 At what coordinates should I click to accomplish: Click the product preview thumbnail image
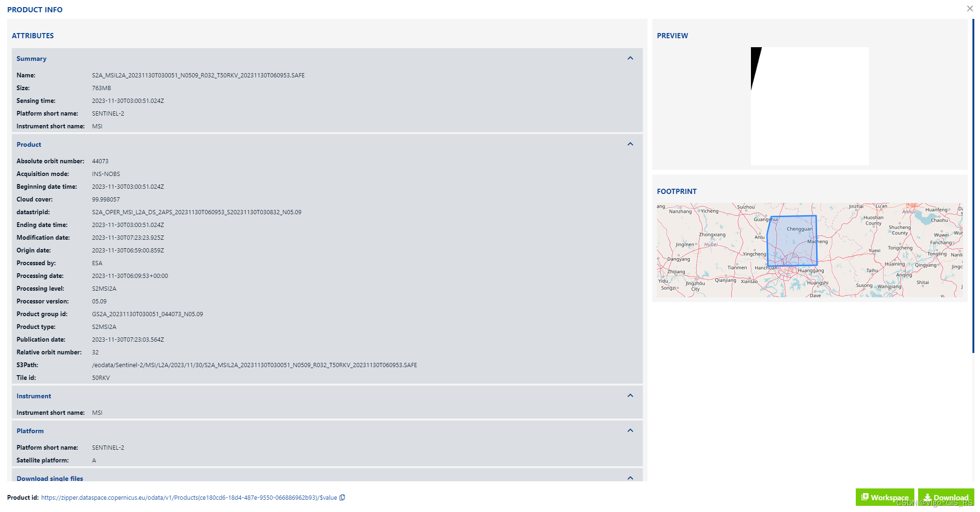[x=810, y=106]
